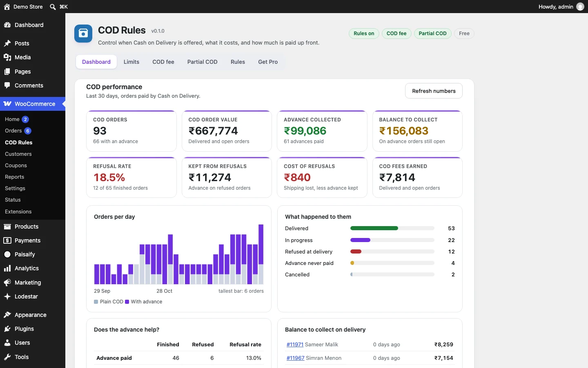588x368 pixels.
Task: Open the Appearance brush icon
Action: [x=7, y=315]
